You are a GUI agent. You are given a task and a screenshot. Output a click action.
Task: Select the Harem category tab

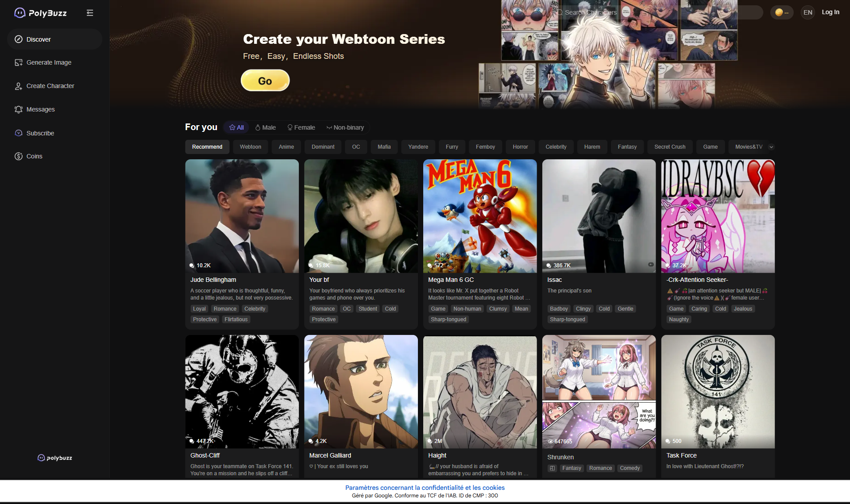tap(592, 147)
